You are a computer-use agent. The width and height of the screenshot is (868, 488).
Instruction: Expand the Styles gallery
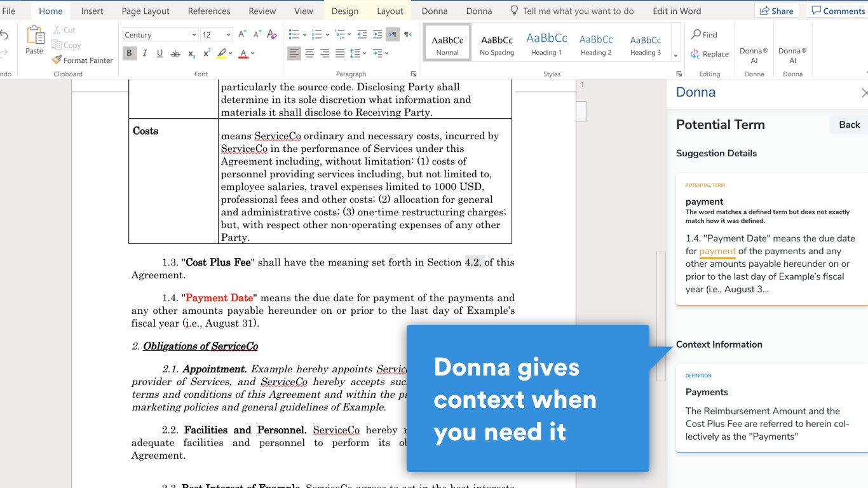click(675, 56)
